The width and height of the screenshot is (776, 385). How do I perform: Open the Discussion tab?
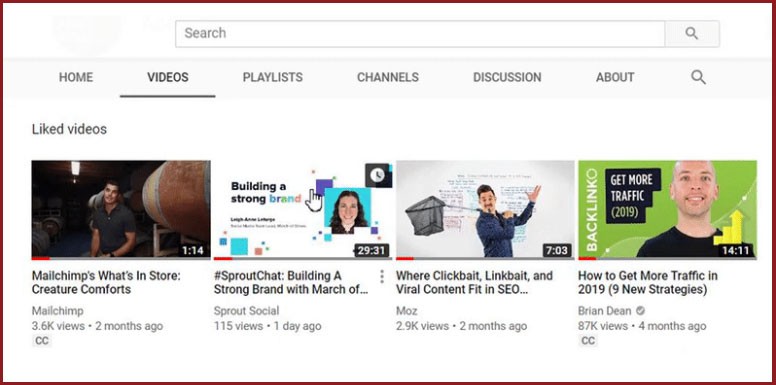(x=507, y=77)
